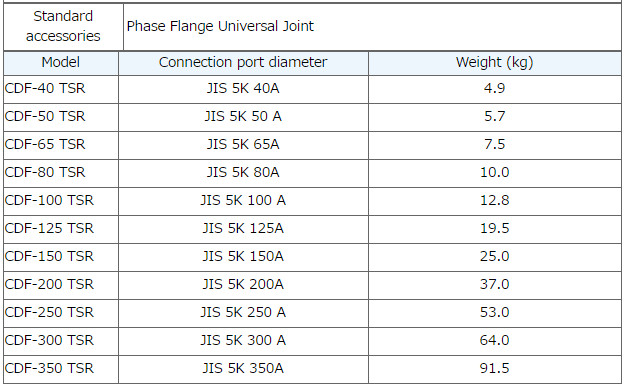625x387 pixels.
Task: Click the JIS 5K 40A cell
Action: [x=243, y=88]
